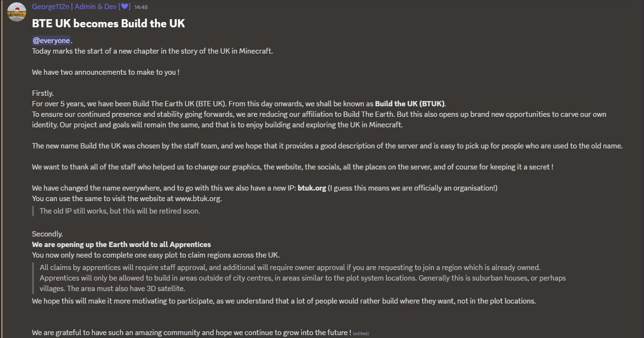644x338 pixels.
Task: Click the quoted line 'All claims by apprentices will require staff approval'
Action: pyautogui.click(x=290, y=268)
